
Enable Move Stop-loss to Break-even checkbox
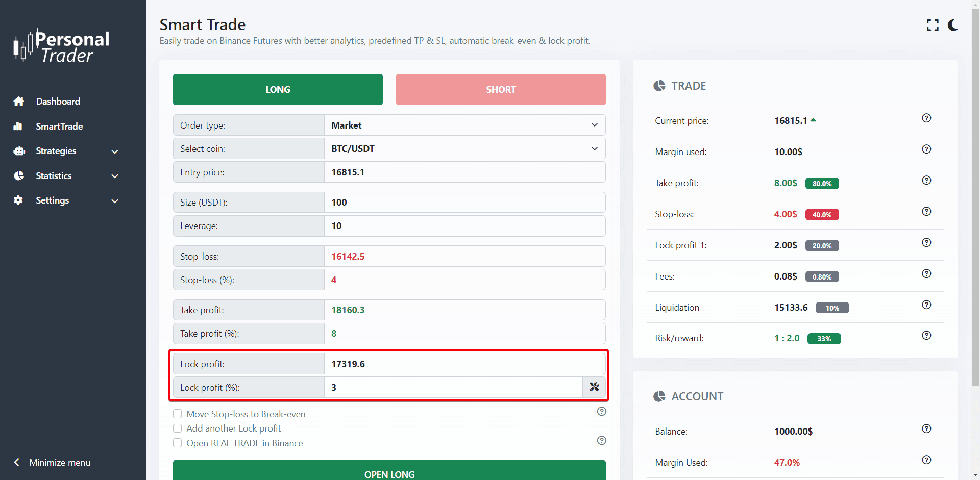pos(178,414)
